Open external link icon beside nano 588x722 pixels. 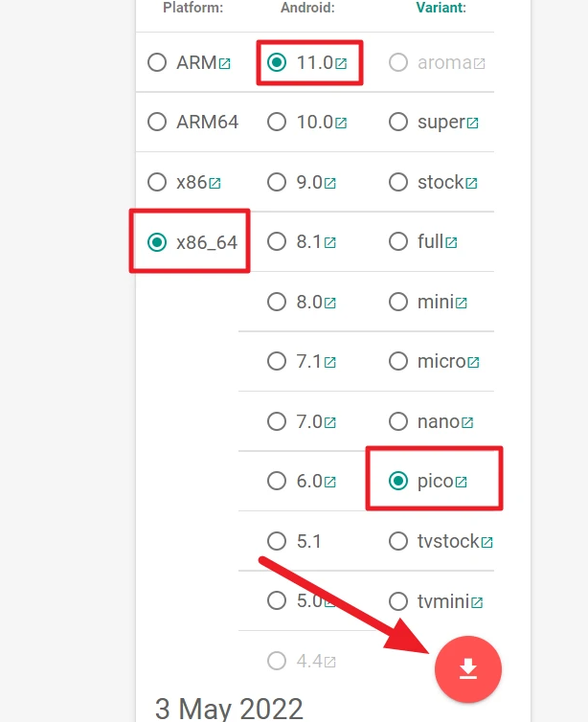coord(467,422)
